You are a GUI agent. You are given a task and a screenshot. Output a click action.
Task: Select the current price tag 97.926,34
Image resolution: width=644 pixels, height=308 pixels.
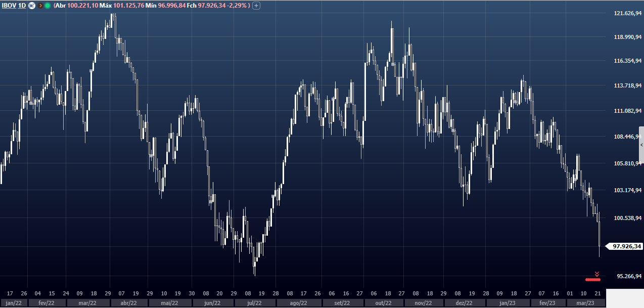click(x=626, y=247)
